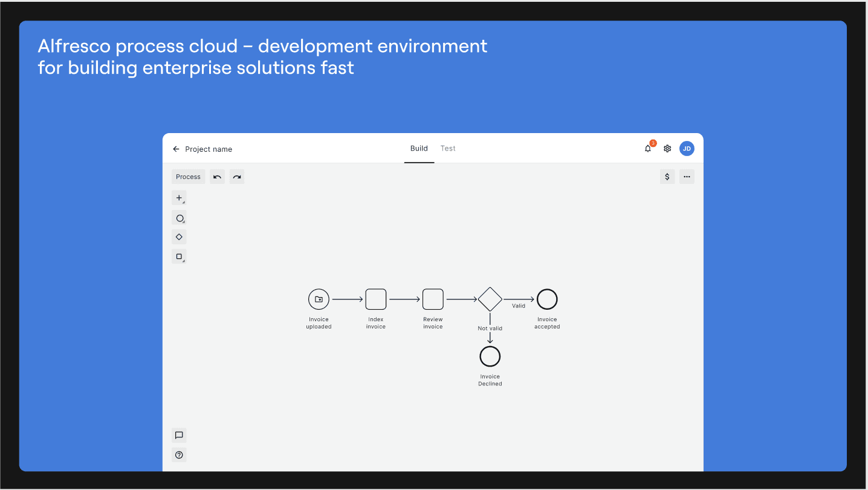Click the arrow from Review invoice to gateway

click(x=462, y=299)
